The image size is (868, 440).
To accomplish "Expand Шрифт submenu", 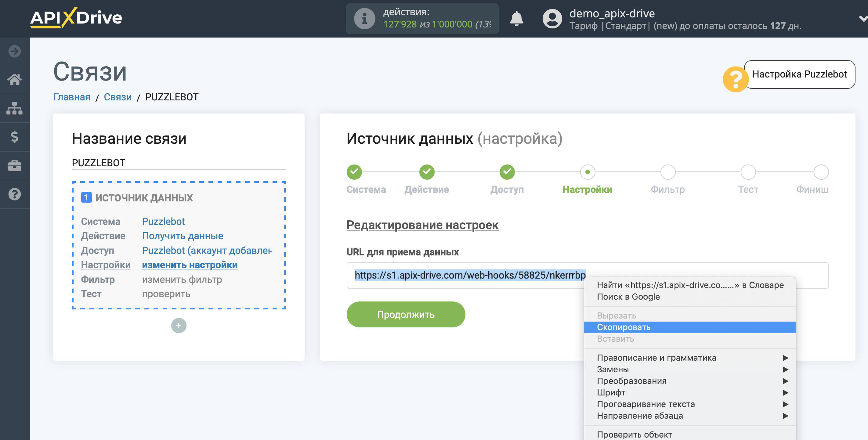I will pyautogui.click(x=690, y=392).
